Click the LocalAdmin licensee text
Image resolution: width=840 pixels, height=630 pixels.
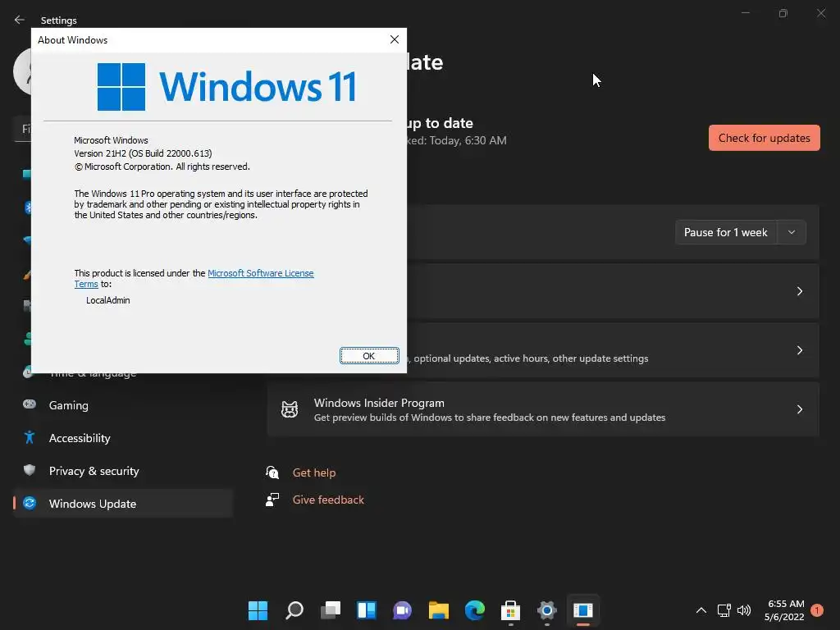(107, 300)
